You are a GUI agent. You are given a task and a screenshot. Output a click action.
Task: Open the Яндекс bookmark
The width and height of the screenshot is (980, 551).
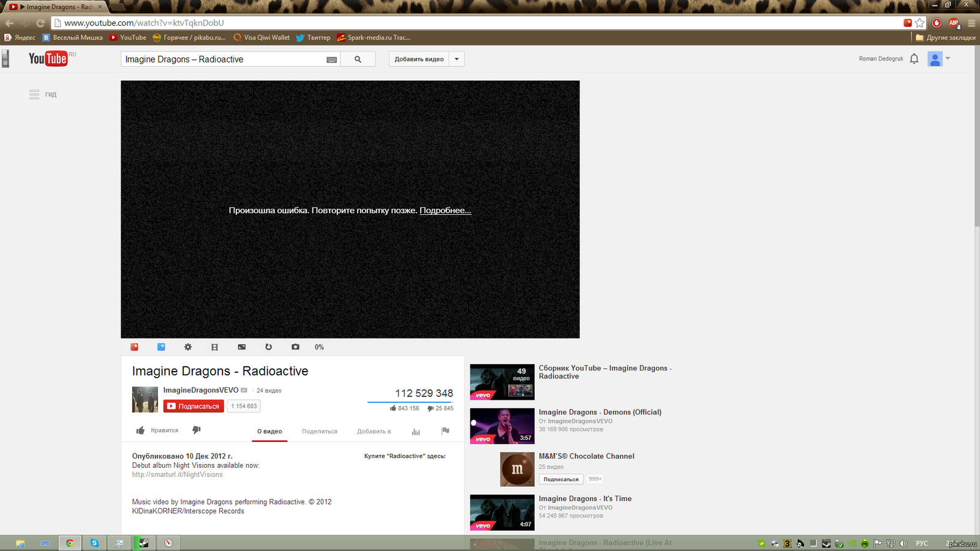(x=20, y=37)
